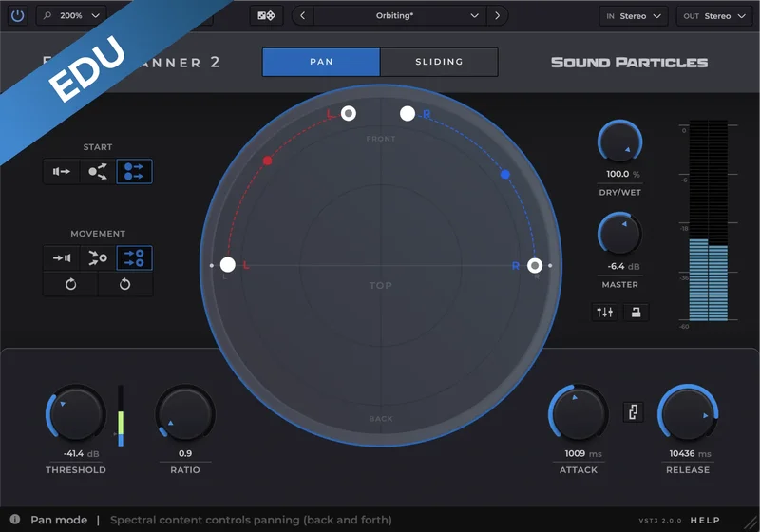Click the Master gain knob
This screenshot has width=760, height=532.
pos(620,234)
